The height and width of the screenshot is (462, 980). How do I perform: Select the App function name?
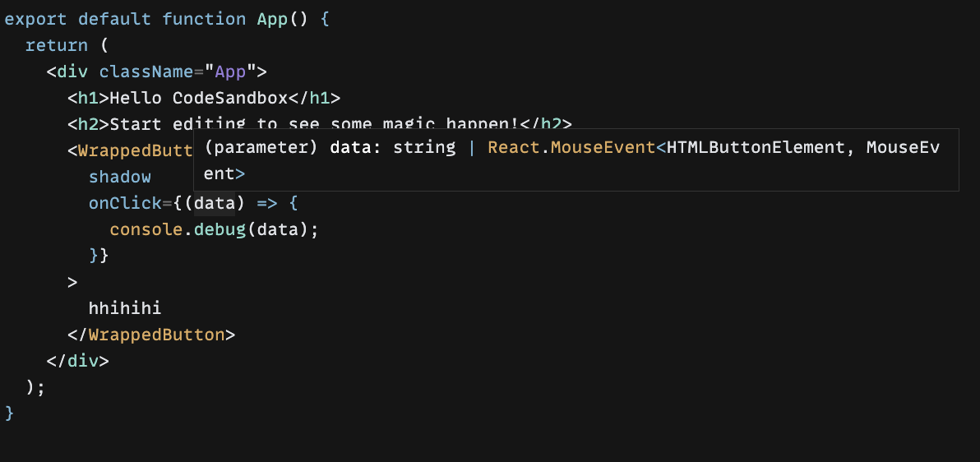(x=273, y=19)
